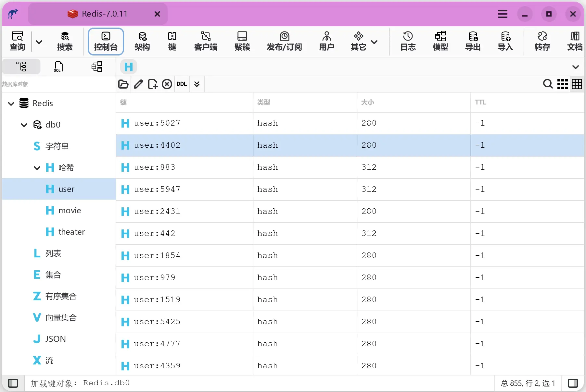Sort by the TTL column header
Viewport: 586px width, 392px height.
[528, 103]
